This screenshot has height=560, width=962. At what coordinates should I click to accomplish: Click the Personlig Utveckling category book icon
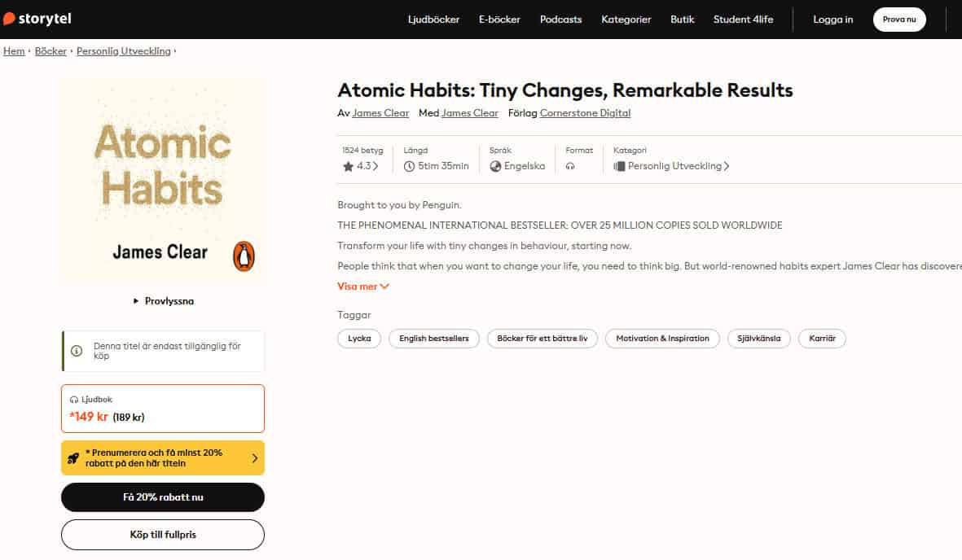619,166
